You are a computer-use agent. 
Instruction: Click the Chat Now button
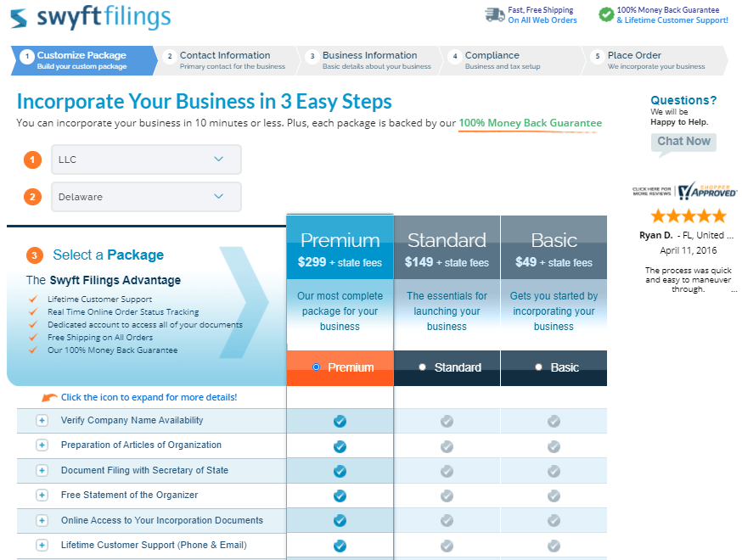pos(683,141)
